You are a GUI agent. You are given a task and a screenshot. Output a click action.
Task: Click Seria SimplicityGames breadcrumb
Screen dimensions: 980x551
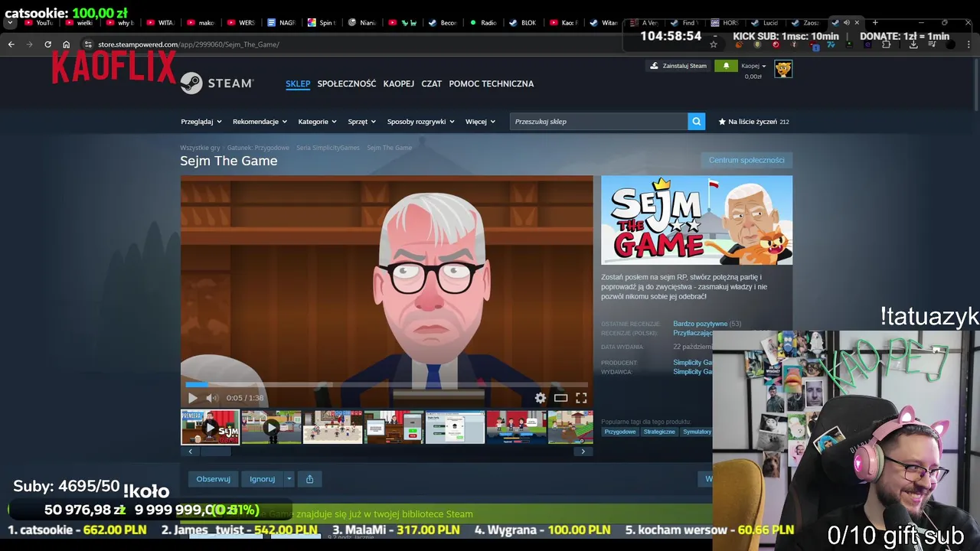328,148
